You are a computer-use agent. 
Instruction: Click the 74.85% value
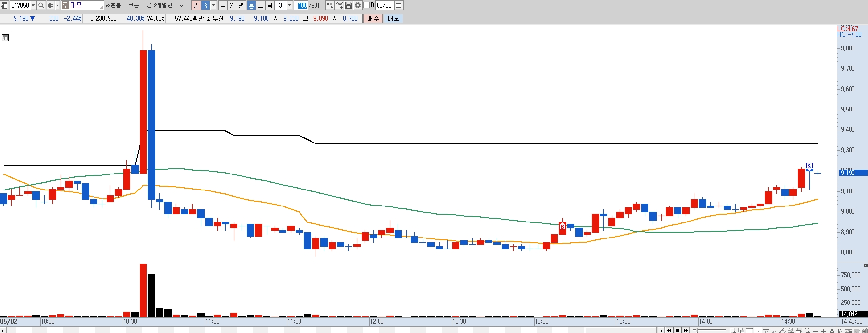click(x=156, y=18)
